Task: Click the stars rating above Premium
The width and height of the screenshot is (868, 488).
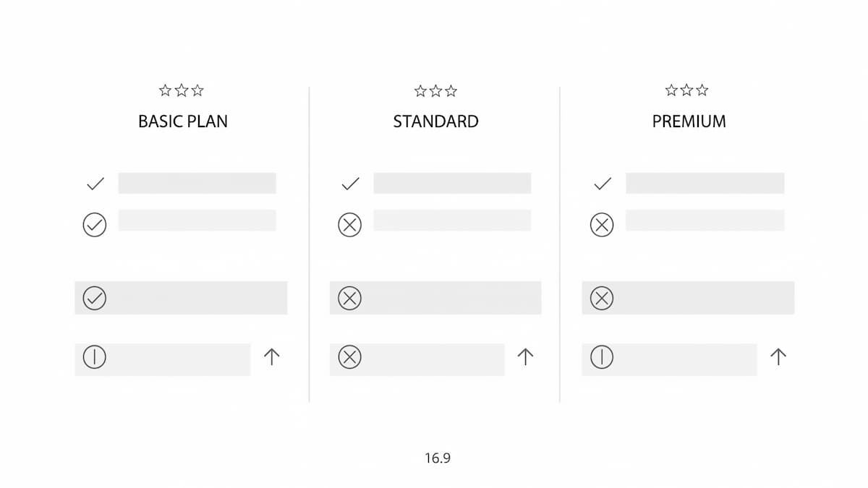Action: tap(686, 90)
